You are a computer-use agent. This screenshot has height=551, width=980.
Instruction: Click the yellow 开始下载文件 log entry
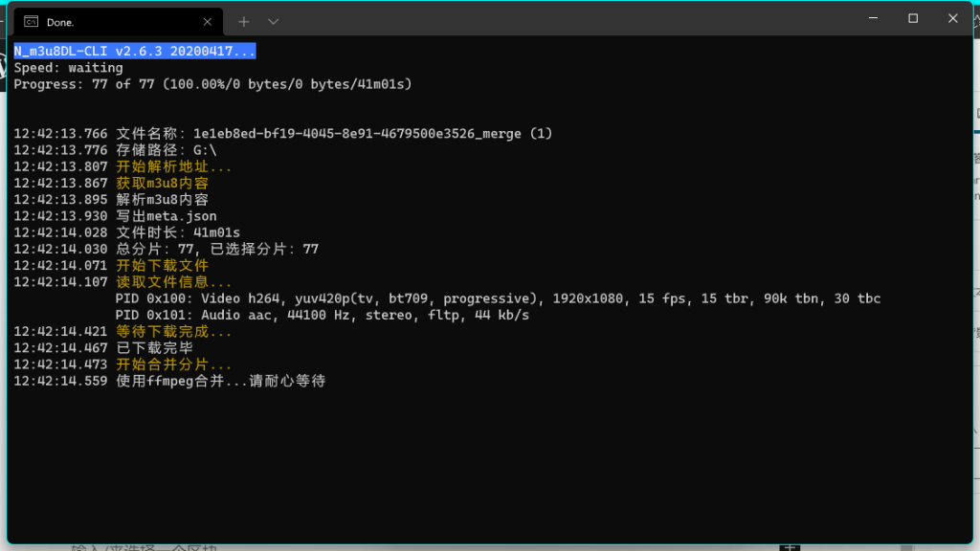(162, 265)
